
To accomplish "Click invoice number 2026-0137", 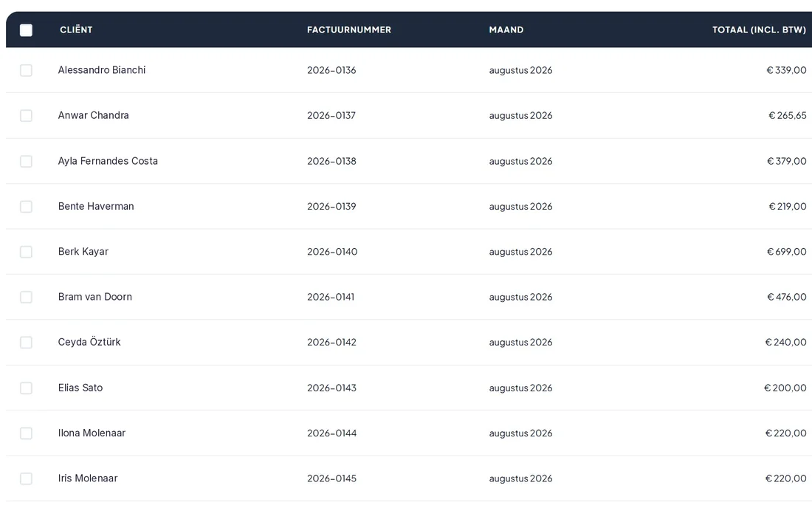I will click(x=331, y=115).
